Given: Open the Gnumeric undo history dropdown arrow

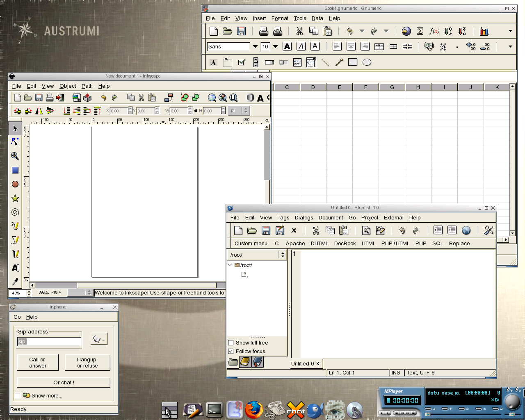Looking at the screenshot, I should coord(362,31).
